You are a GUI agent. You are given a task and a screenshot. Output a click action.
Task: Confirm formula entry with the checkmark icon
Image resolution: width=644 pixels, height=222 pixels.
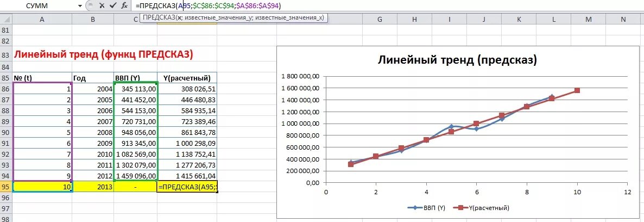coord(112,6)
